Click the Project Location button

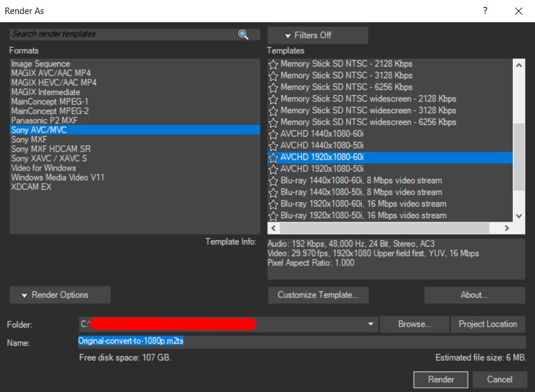488,324
